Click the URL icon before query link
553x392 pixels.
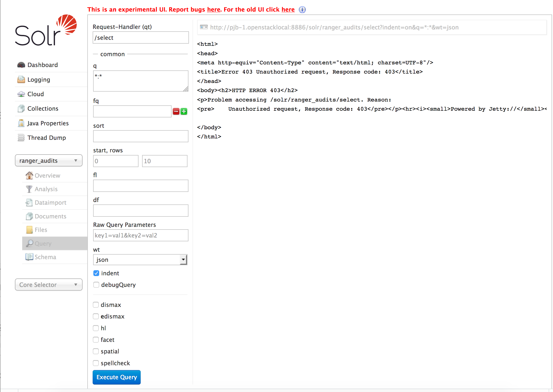[x=204, y=27]
